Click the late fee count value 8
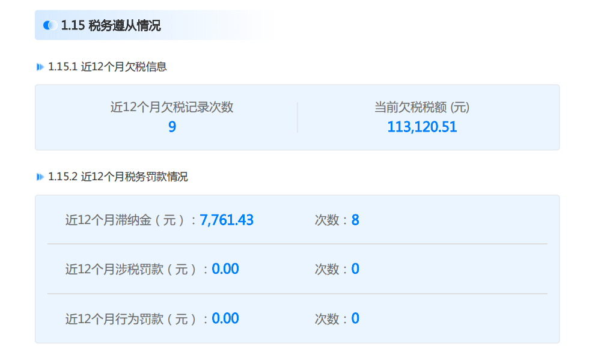Viewport: 595px width, 364px height. tap(355, 220)
